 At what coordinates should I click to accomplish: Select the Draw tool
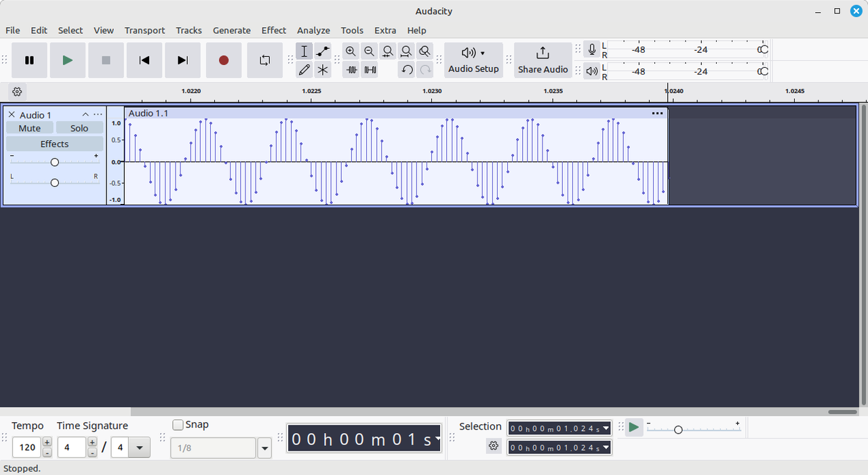pos(304,69)
